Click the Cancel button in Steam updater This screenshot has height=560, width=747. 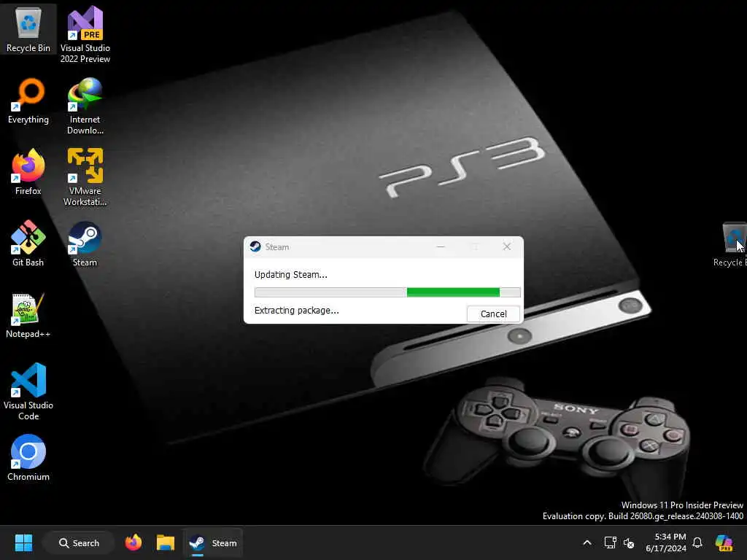pos(493,314)
